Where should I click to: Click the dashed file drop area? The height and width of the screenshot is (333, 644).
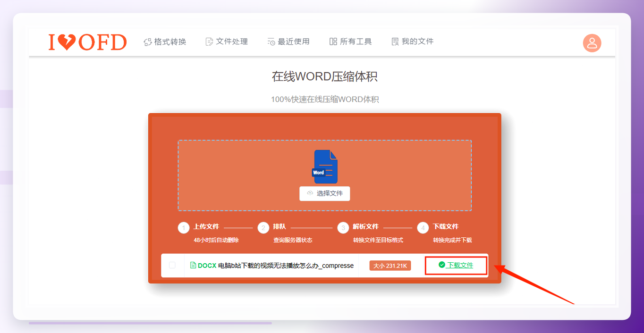[x=325, y=175]
